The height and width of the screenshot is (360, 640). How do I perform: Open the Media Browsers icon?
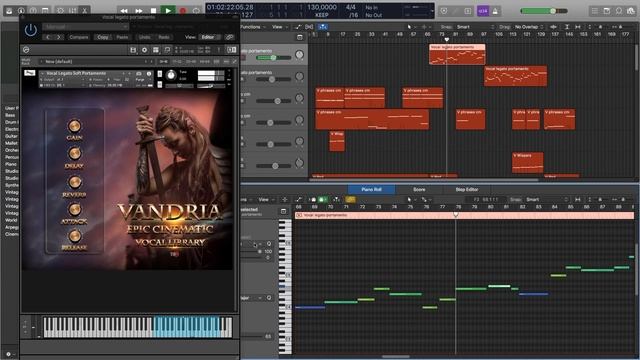pyautogui.click(x=631, y=11)
